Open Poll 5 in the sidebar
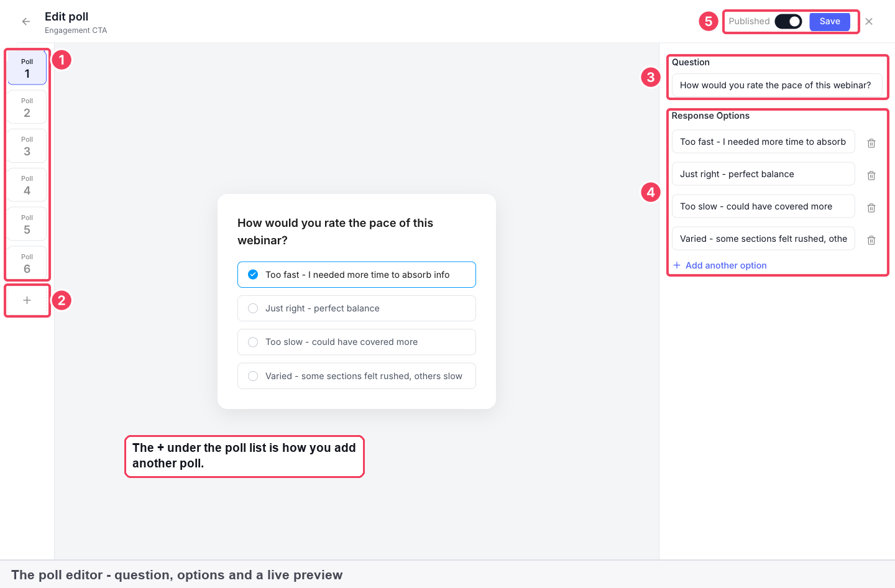Viewport: 895px width, 588px height. pos(27,224)
